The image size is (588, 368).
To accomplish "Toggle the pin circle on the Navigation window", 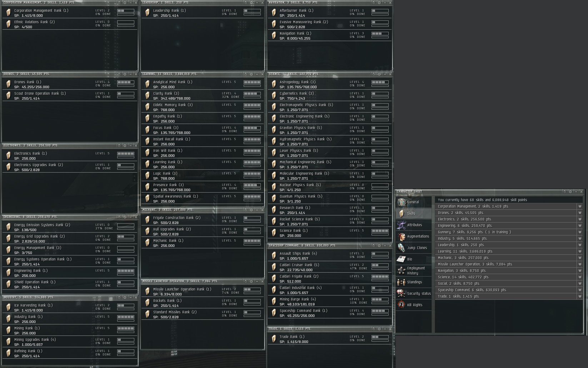I will tap(379, 3).
